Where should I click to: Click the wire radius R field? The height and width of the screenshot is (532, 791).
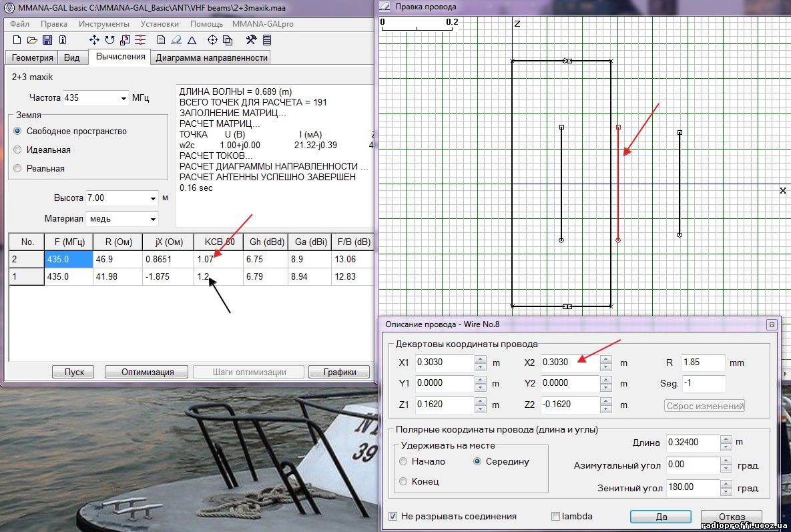coord(704,362)
